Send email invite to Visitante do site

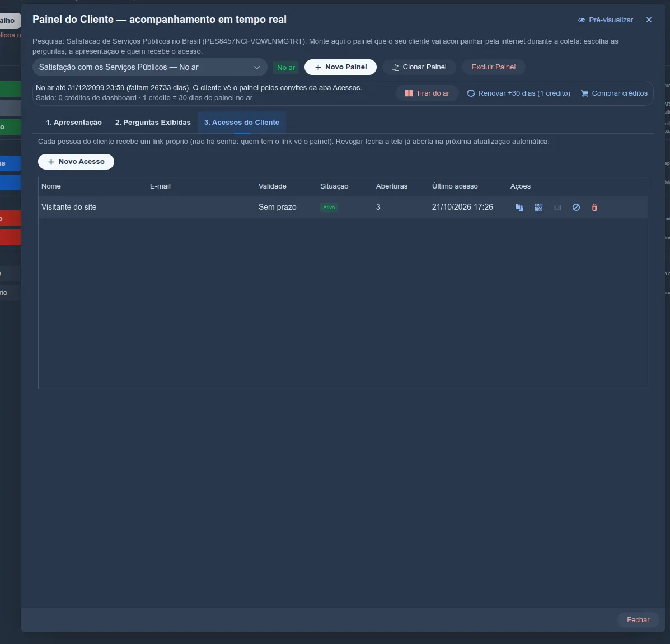pos(557,207)
